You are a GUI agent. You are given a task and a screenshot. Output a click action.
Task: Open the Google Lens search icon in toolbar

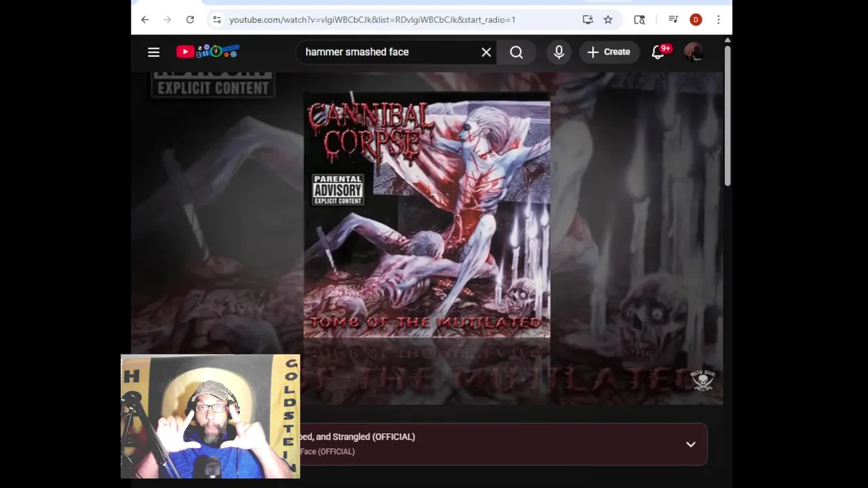click(639, 20)
